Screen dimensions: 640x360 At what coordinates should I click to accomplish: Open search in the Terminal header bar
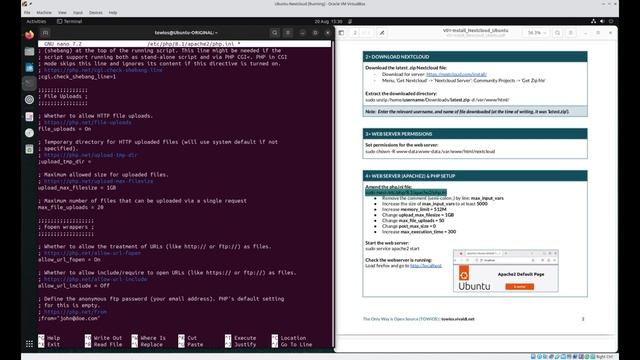tap(275, 33)
